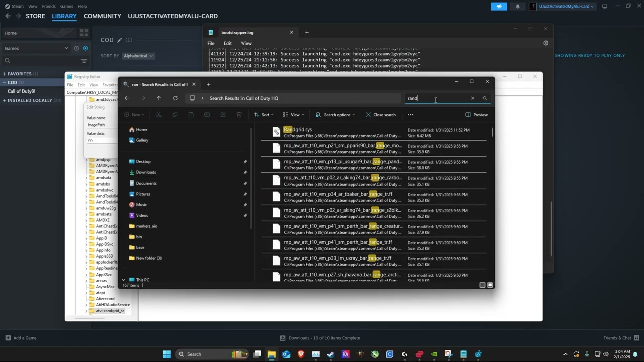
Task: Open taskbar clock showing 3:04 AM
Action: (x=621, y=354)
